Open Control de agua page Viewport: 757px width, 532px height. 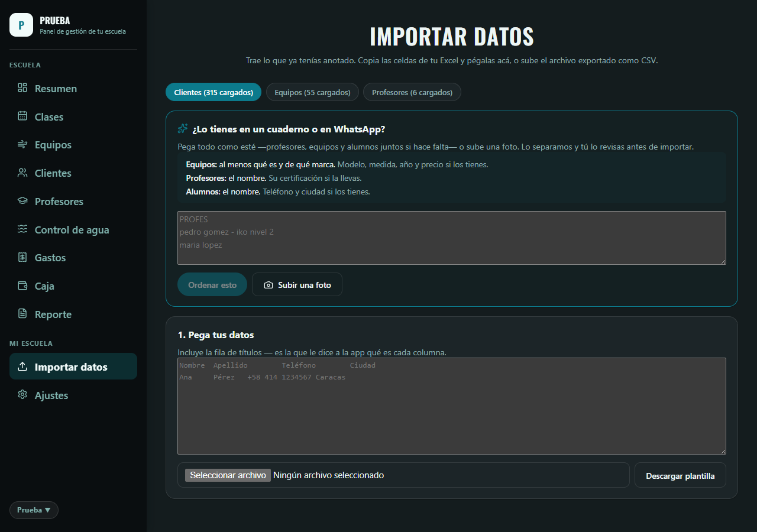pyautogui.click(x=73, y=230)
